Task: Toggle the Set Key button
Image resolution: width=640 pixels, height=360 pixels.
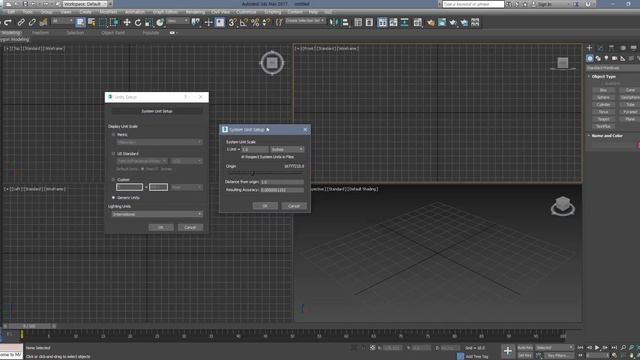Action: 525,356
